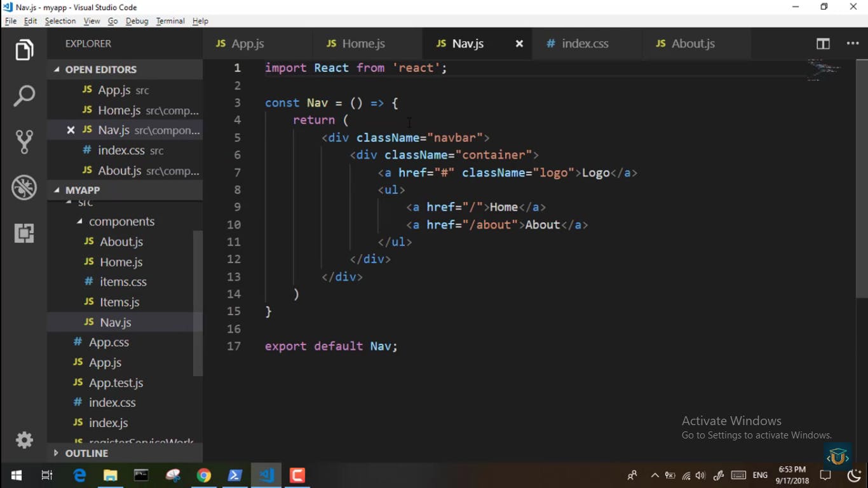The width and height of the screenshot is (868, 488).
Task: Open the Debug menu
Action: point(137,21)
